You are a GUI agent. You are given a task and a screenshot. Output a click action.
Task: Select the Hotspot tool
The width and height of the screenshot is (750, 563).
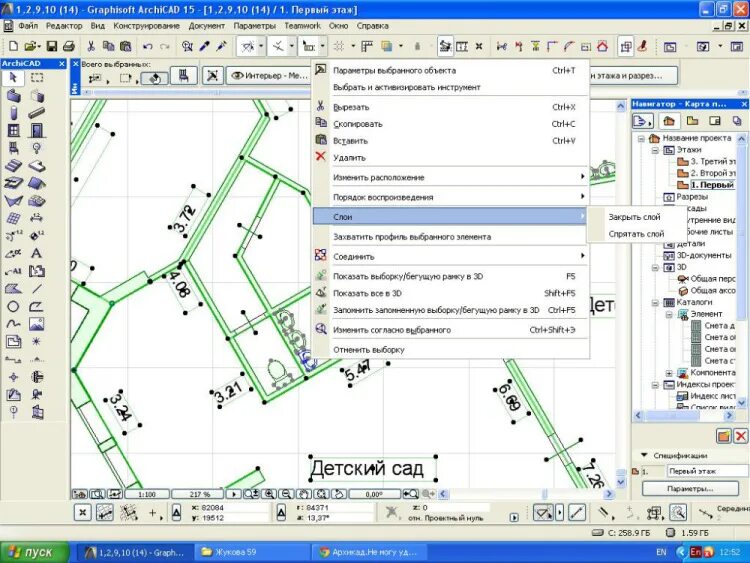coord(36,342)
